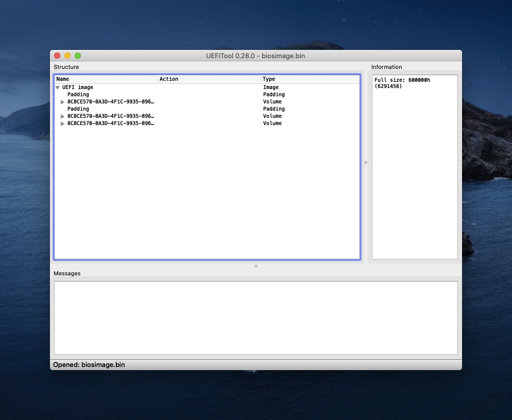Viewport: 512px width, 420px height.
Task: Grab the splitter handle between Structure and Information
Action: coord(366,163)
